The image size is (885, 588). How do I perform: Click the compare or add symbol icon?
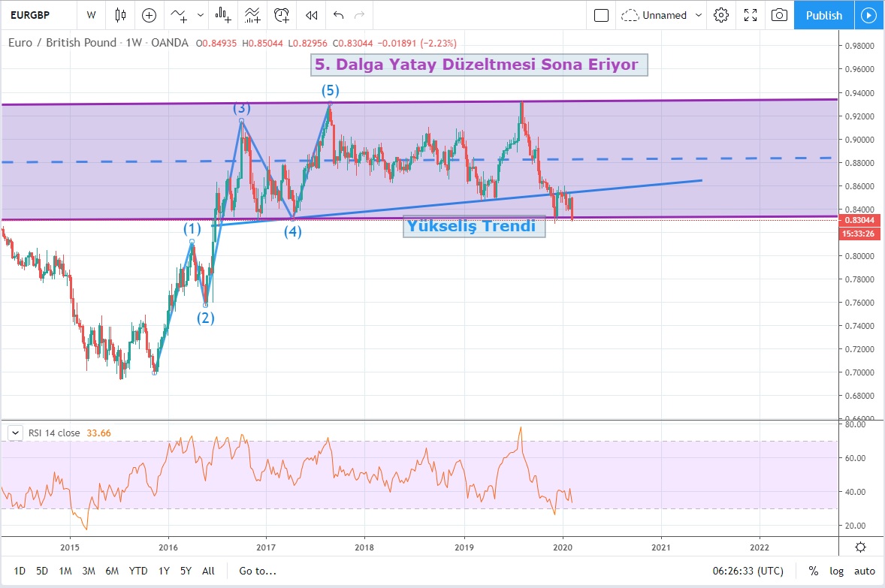click(149, 15)
